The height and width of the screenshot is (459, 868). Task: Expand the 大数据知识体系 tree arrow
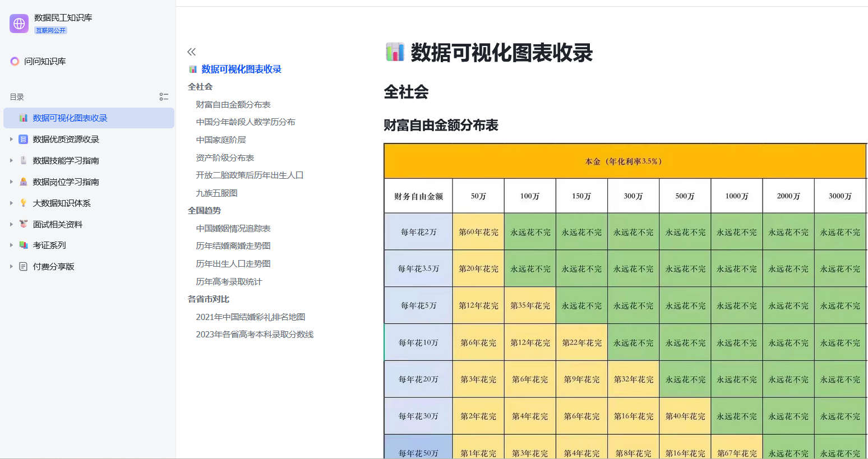[11, 203]
